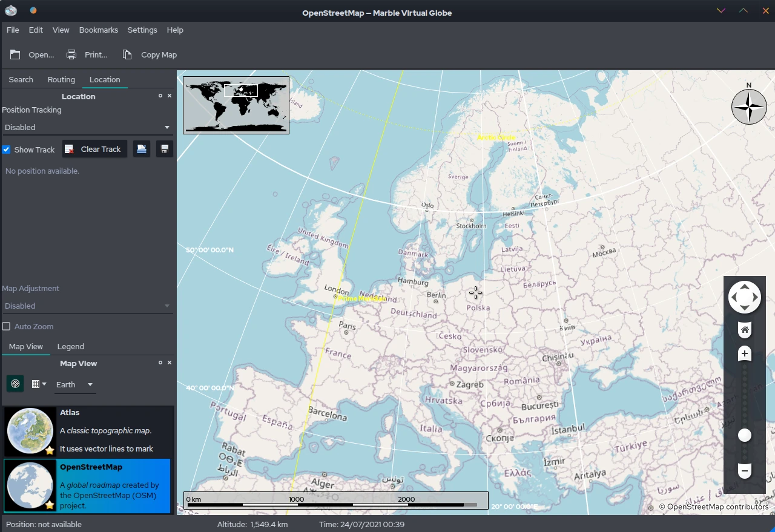Click the Print... toolbar button
The image size is (775, 532).
[87, 54]
